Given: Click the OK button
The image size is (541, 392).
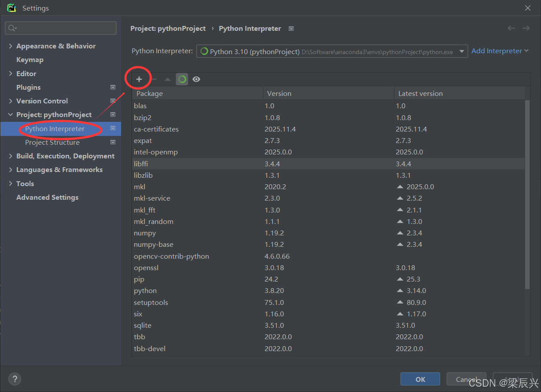Looking at the screenshot, I should point(420,379).
